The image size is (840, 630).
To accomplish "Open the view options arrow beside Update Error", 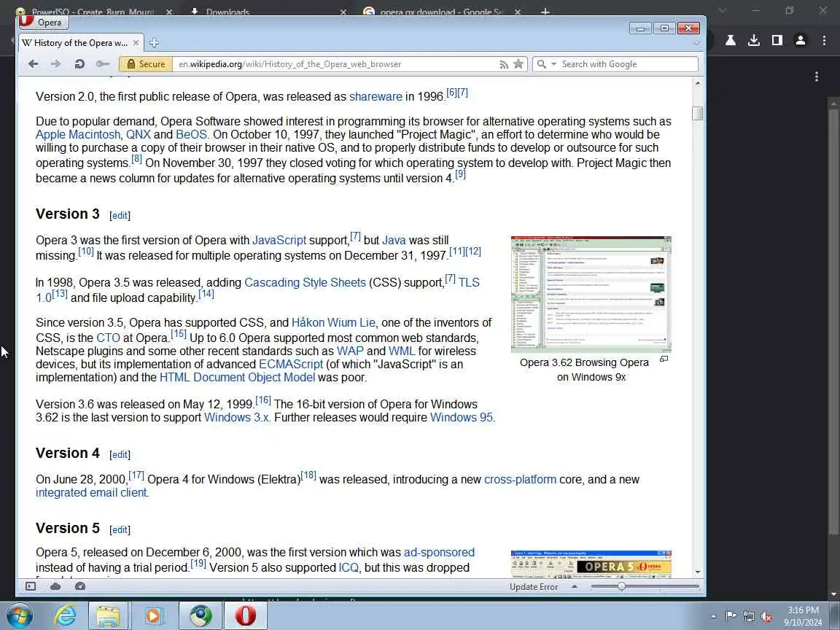I will 575,586.
